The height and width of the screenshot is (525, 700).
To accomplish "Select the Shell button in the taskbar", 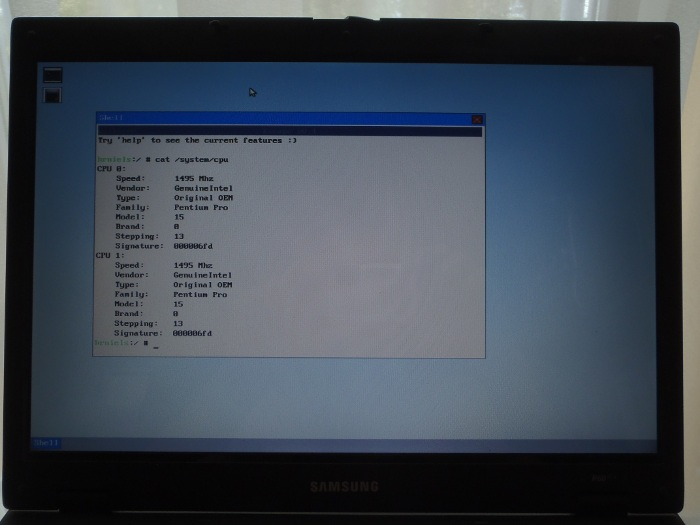I will pyautogui.click(x=46, y=443).
